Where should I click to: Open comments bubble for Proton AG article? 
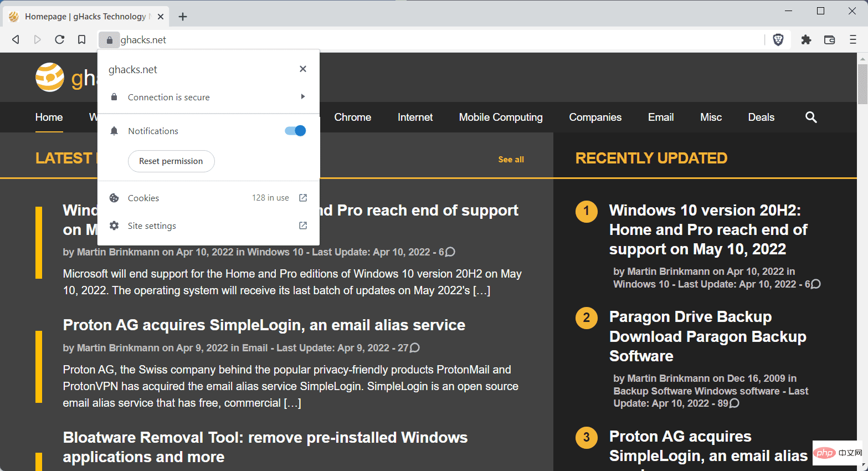click(x=414, y=348)
